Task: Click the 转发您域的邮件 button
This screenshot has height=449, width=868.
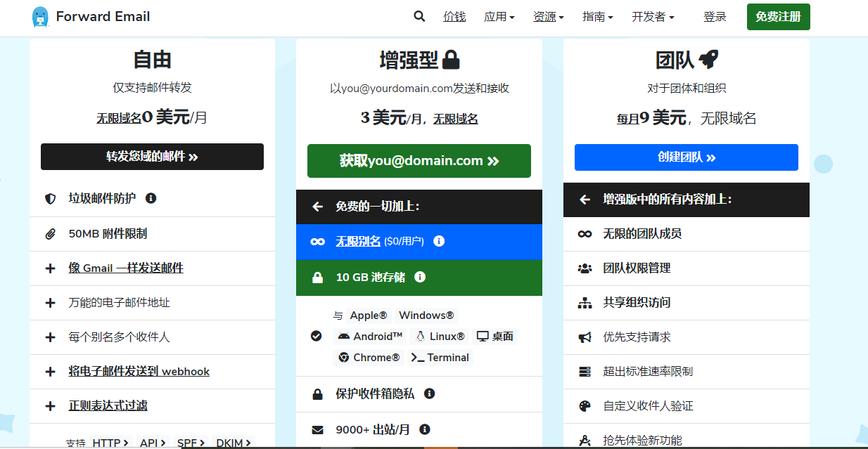Action: pyautogui.click(x=152, y=157)
